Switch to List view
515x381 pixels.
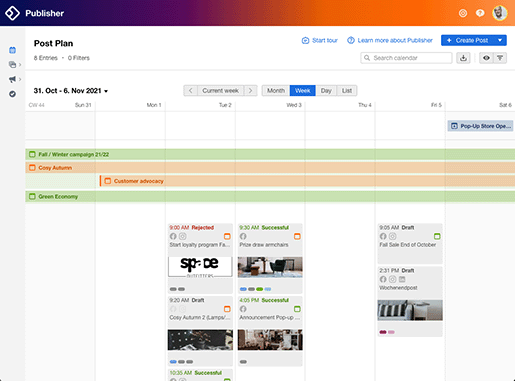pyautogui.click(x=347, y=91)
